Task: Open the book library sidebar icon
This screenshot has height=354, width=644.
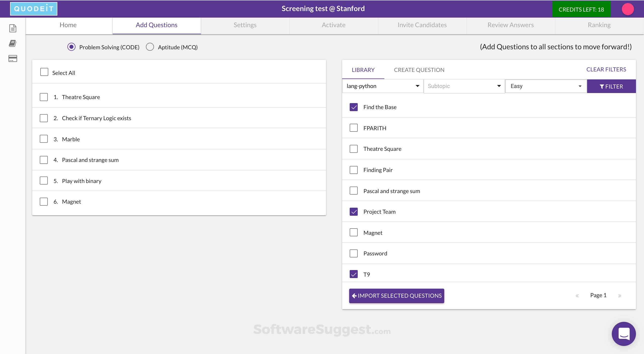Action: coord(13,43)
